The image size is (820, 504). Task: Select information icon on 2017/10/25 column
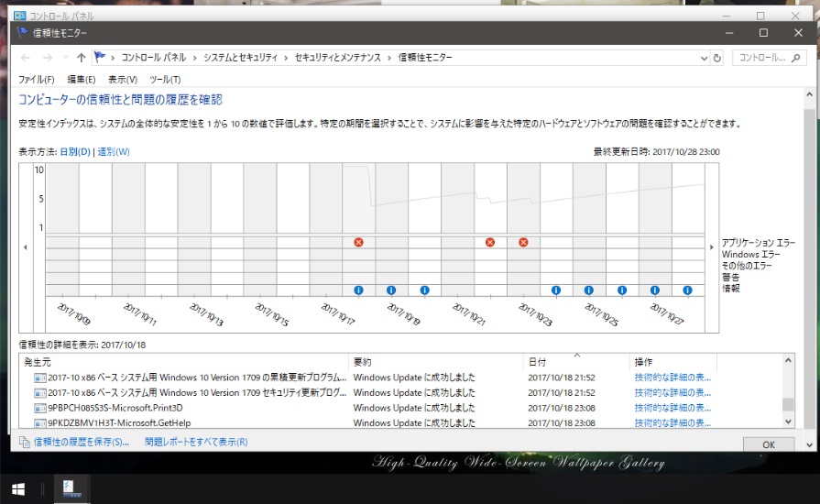[589, 290]
